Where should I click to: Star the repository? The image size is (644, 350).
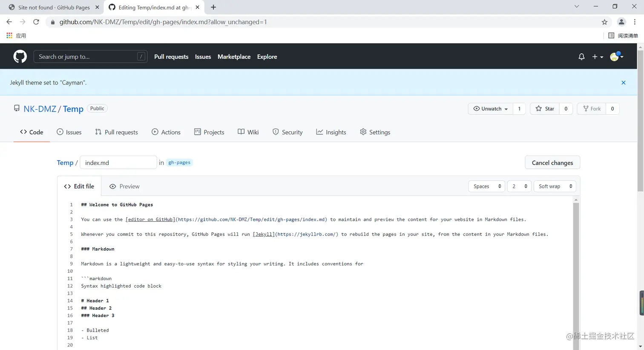tap(545, 109)
